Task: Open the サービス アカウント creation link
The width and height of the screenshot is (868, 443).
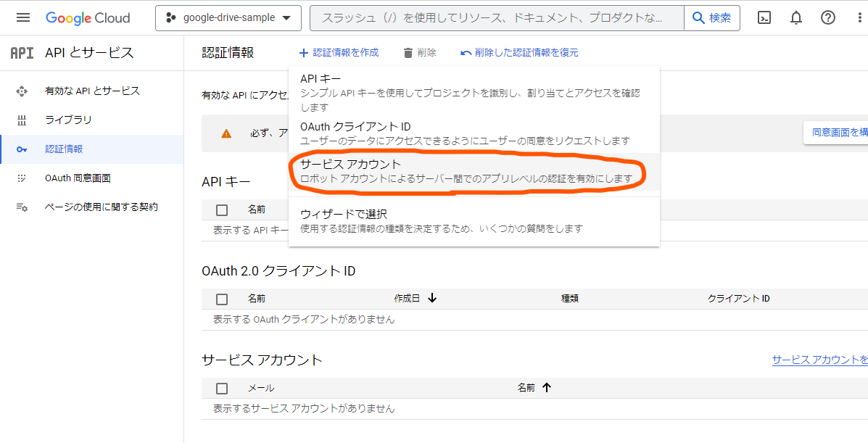Action: tap(819, 359)
